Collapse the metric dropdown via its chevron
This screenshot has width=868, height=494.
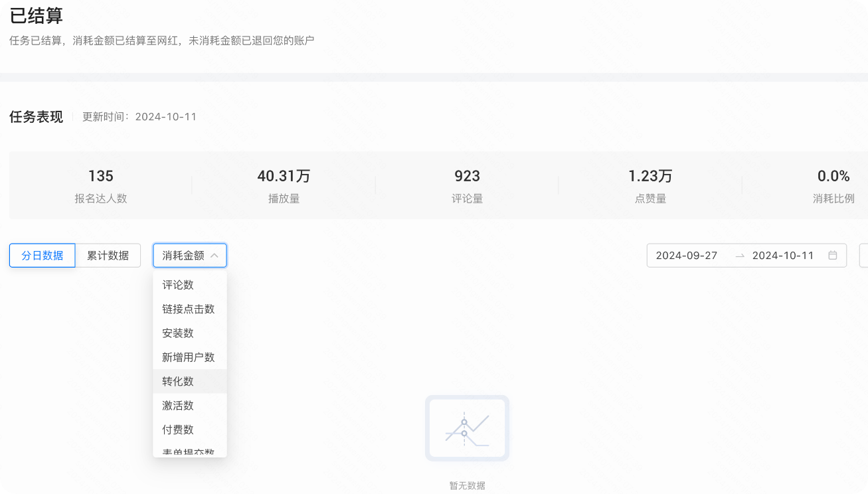click(x=215, y=255)
